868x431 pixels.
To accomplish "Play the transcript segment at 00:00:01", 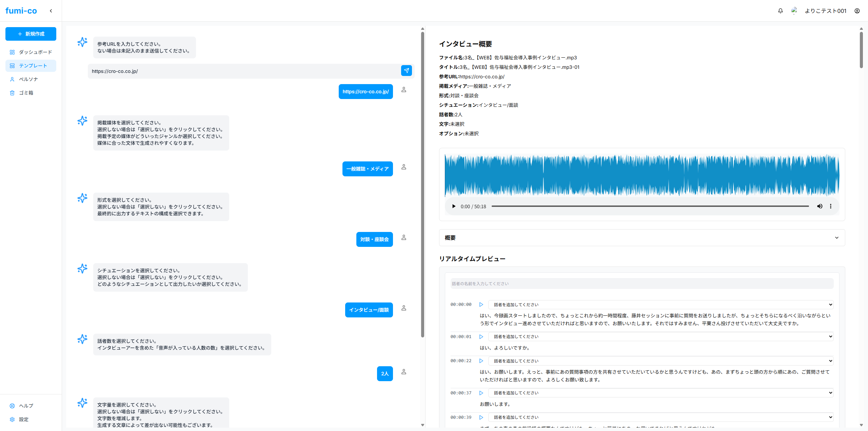I will 481,337.
